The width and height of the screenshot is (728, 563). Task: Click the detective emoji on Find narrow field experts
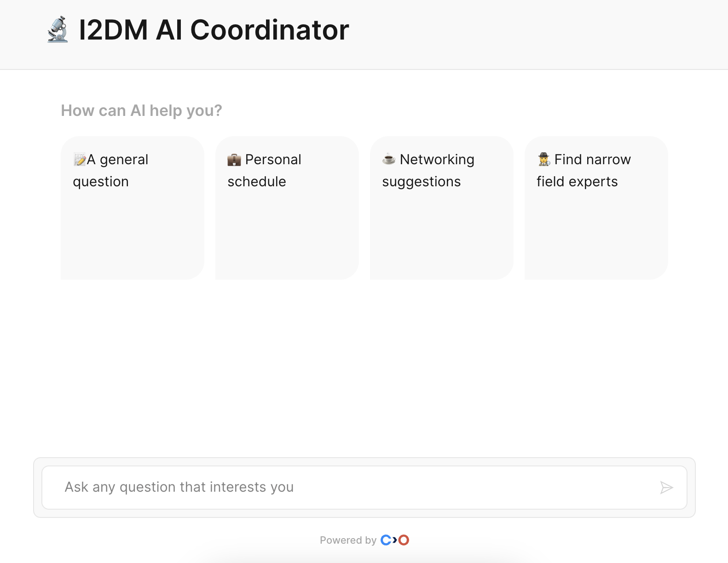544,159
